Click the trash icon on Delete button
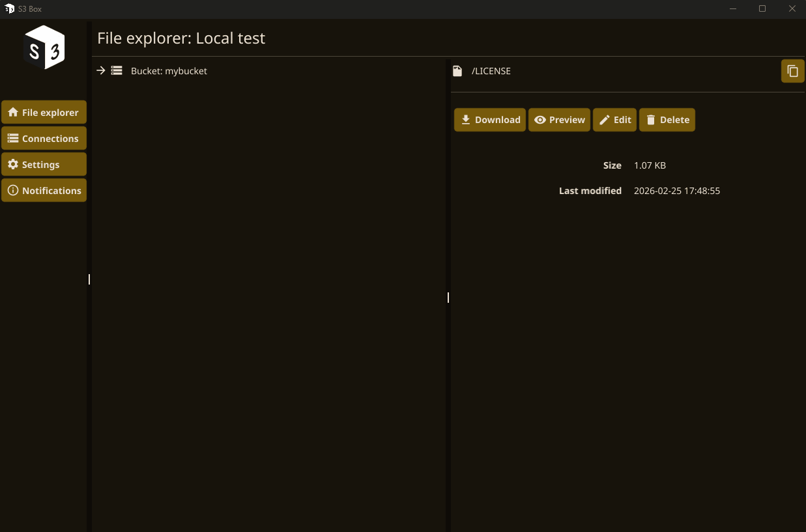The width and height of the screenshot is (806, 532). 650,119
